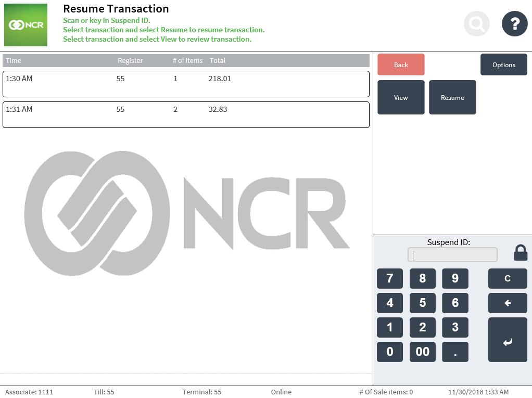
Task: Tap keypad digit 5
Action: [x=422, y=303]
